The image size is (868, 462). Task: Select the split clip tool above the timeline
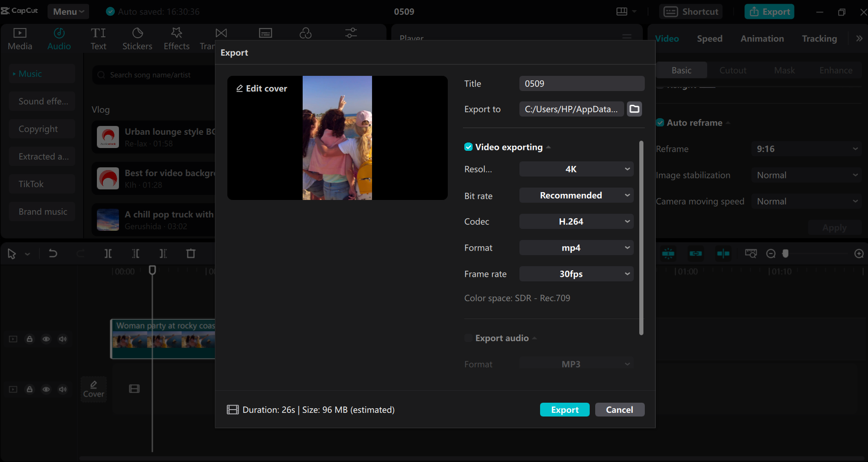pos(108,253)
